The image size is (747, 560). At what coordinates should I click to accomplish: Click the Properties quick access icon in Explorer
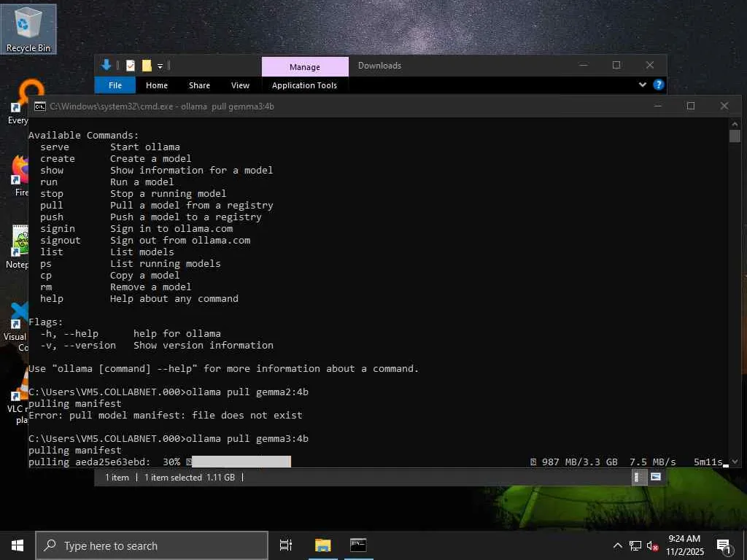point(130,66)
